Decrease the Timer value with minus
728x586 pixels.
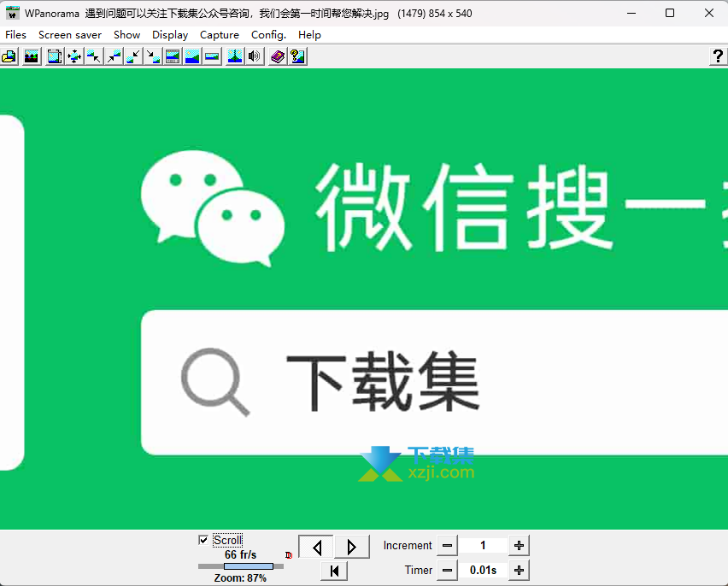coord(447,571)
